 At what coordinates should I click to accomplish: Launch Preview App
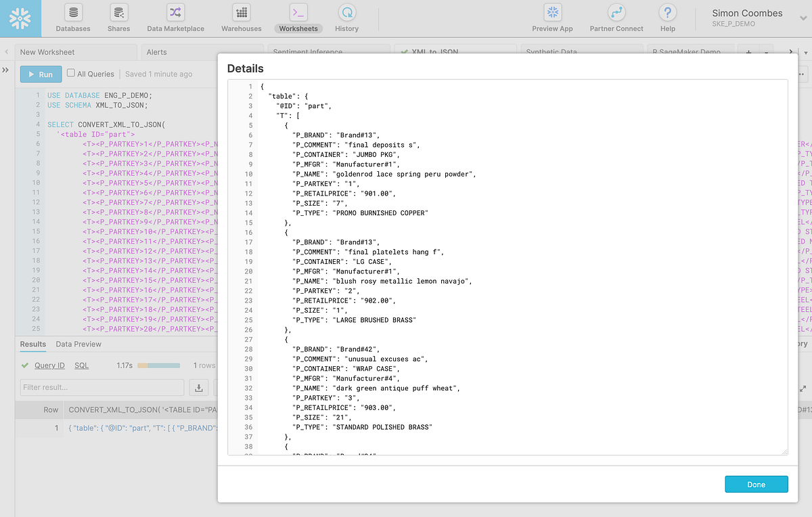553,18
